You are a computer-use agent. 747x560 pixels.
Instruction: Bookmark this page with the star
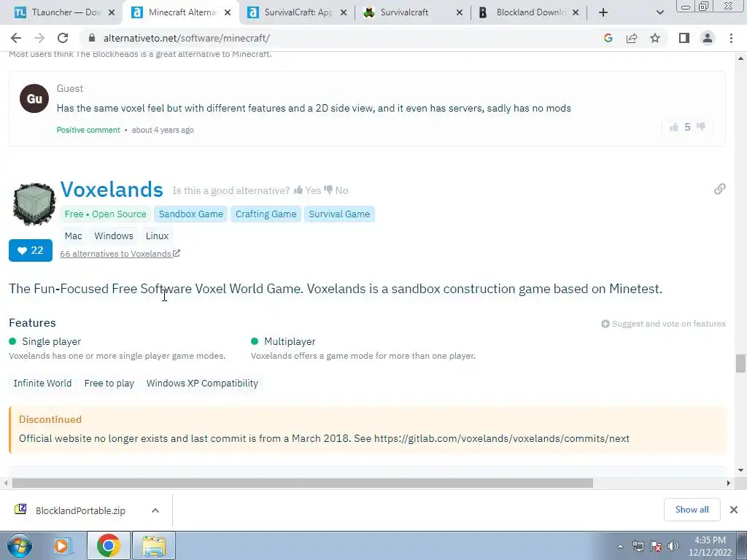pyautogui.click(x=655, y=38)
